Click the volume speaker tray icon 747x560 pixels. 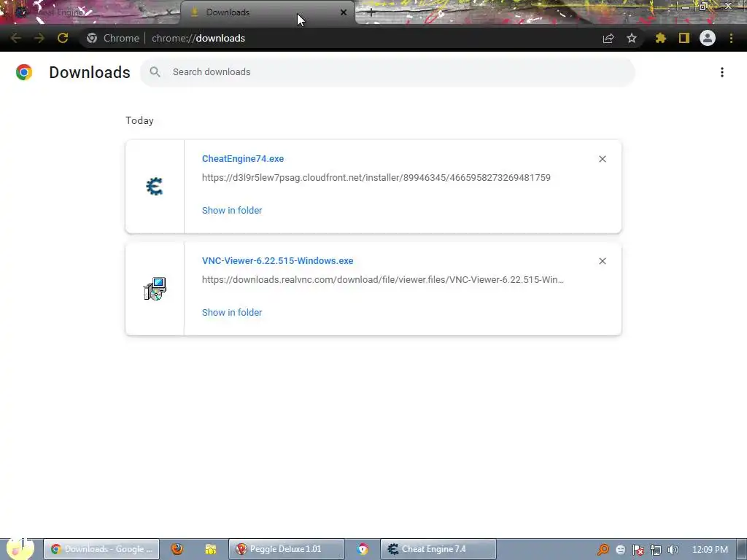coord(673,550)
